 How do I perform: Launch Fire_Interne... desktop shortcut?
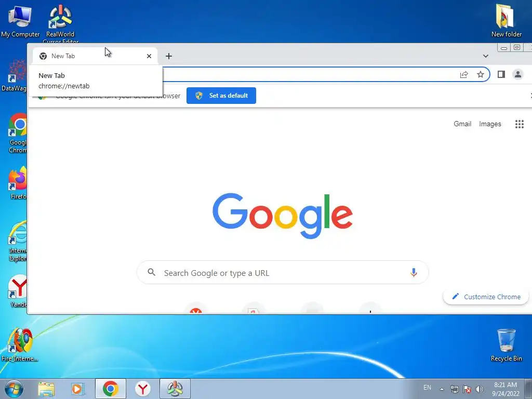(20, 345)
